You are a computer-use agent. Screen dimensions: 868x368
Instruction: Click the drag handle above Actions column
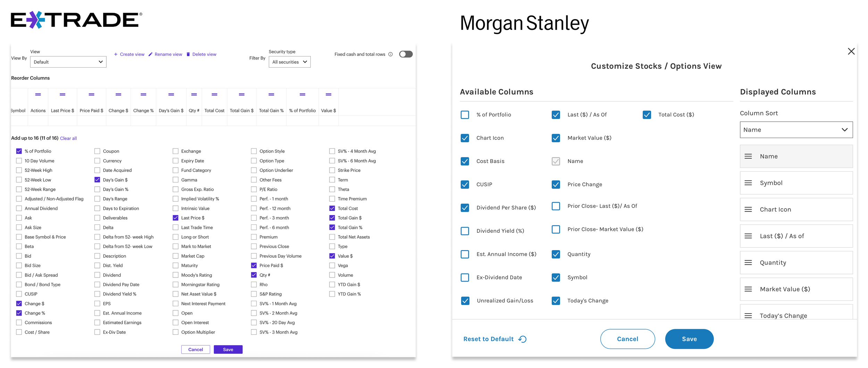pyautogui.click(x=38, y=94)
